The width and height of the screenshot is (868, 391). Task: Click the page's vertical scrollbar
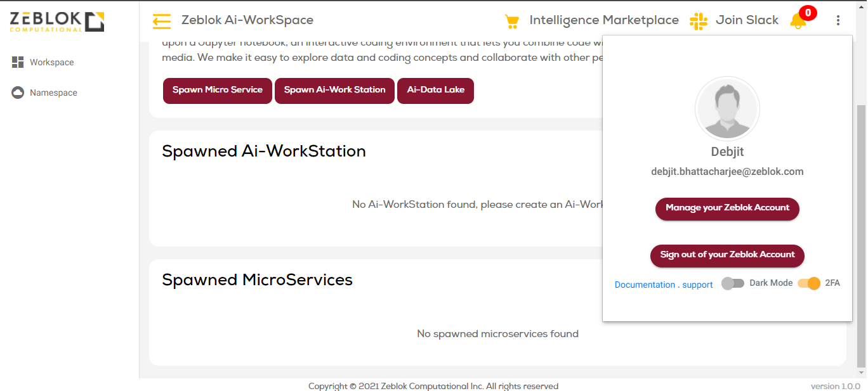pos(861,234)
